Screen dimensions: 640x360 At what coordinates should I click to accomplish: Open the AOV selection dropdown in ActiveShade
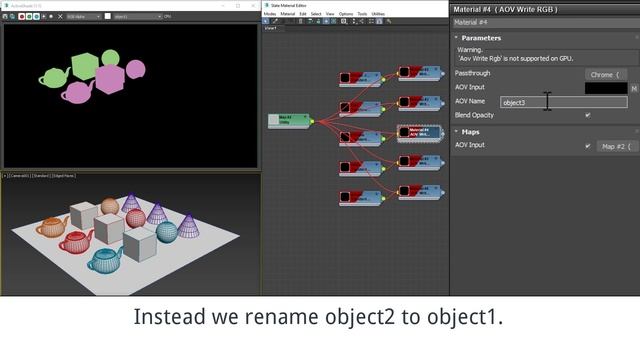tap(138, 16)
